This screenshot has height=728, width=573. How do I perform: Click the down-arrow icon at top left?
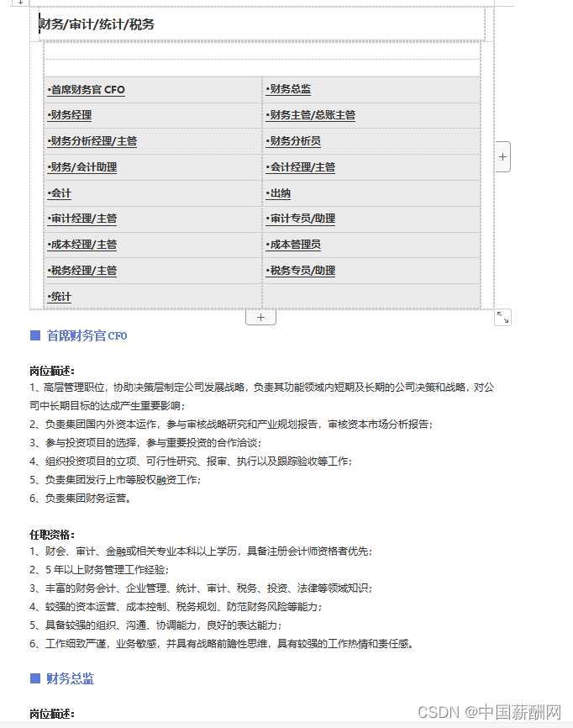click(20, 3)
